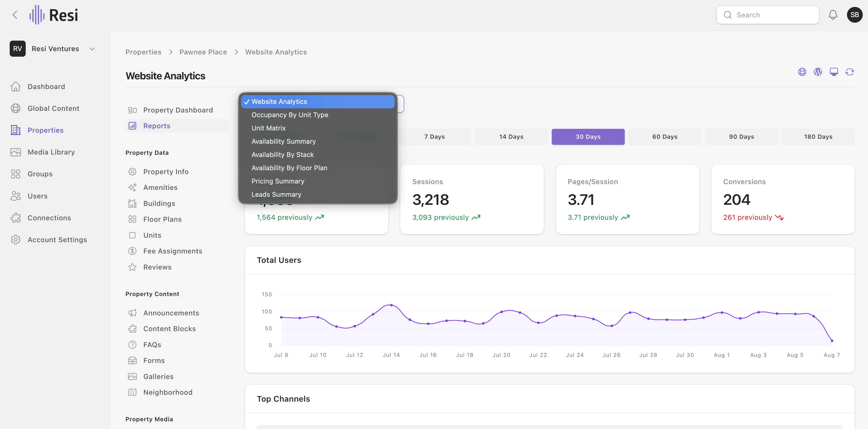Select Occupancy By Unit Type option
Screen dimensions: 868x429
pyautogui.click(x=318, y=115)
